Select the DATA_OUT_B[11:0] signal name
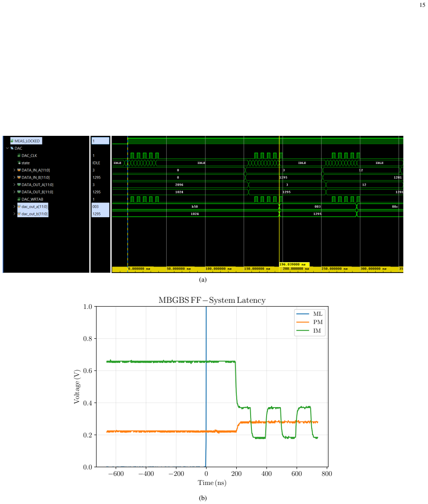Screen dimensions: 428x504 pyautogui.click(x=37, y=192)
